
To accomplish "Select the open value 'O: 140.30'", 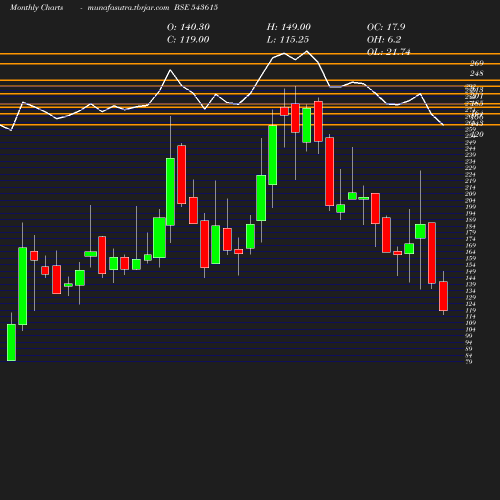I will pyautogui.click(x=188, y=27).
